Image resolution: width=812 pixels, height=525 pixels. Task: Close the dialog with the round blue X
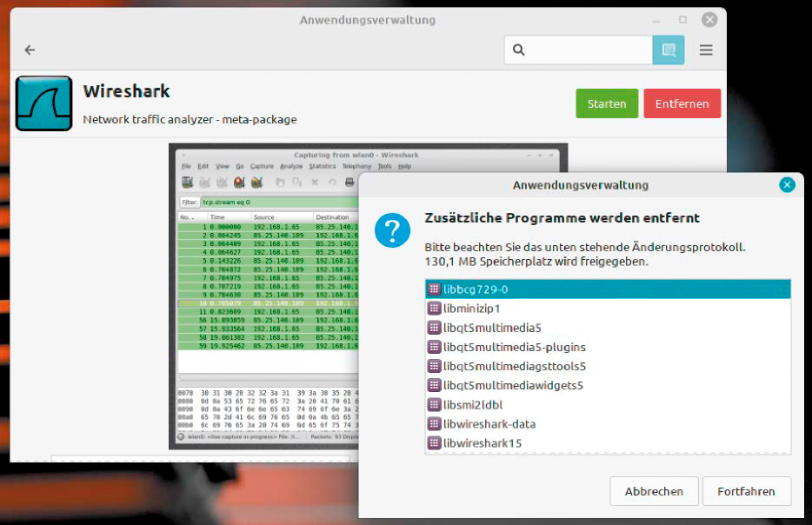coord(787,185)
